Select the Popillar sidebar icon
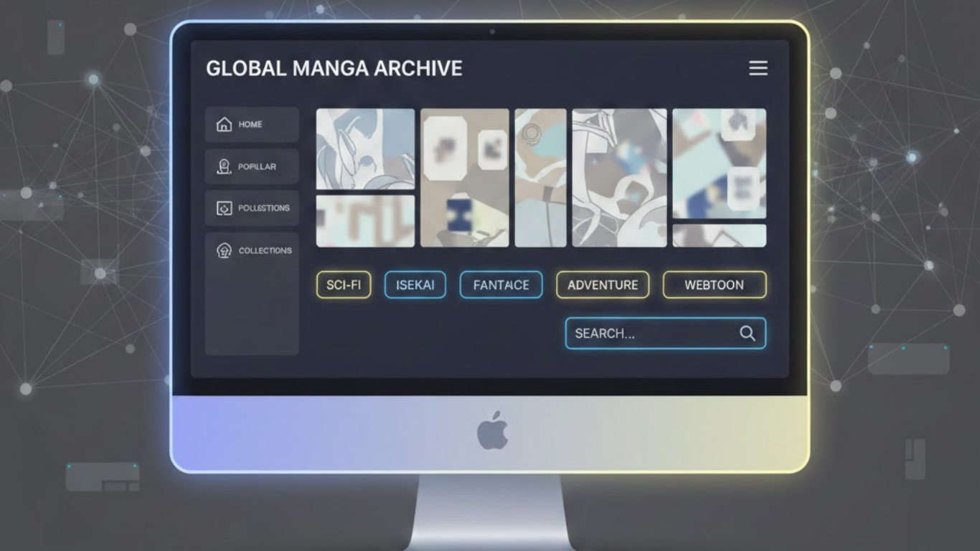Screen dimensions: 980x551 (x=224, y=166)
